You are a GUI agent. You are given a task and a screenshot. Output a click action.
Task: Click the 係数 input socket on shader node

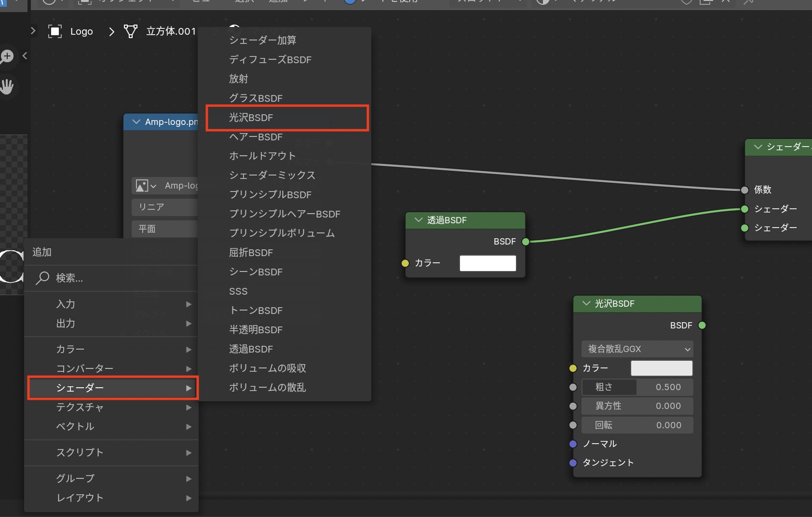click(x=744, y=190)
